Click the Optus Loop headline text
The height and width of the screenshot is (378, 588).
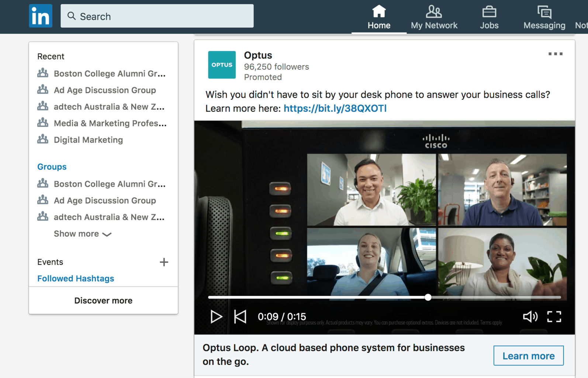click(x=333, y=354)
